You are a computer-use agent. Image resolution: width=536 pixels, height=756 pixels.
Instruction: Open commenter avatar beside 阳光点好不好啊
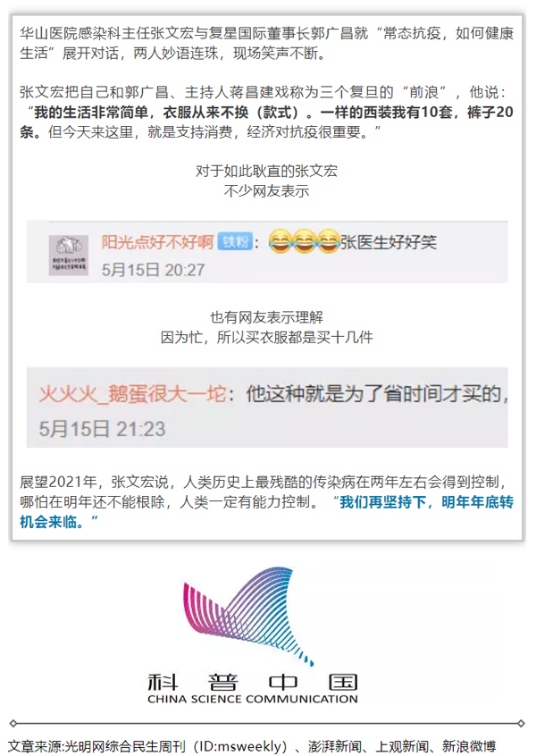click(x=69, y=256)
